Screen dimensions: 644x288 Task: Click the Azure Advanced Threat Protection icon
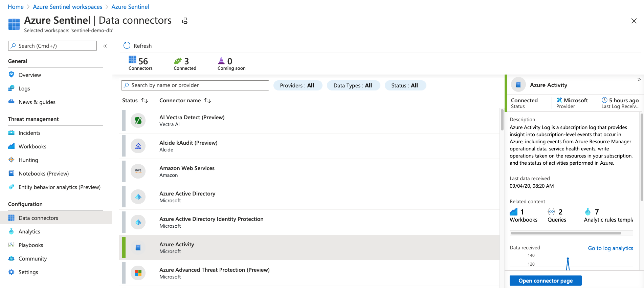[x=138, y=273]
